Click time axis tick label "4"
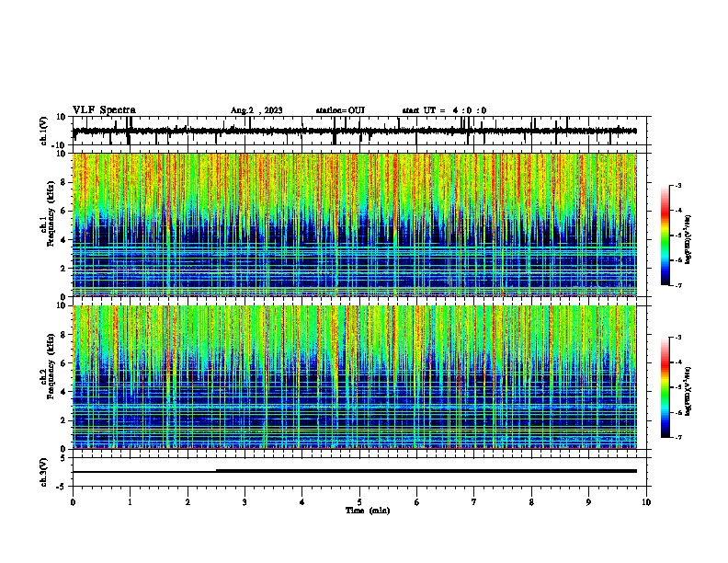The width and height of the screenshot is (728, 563). point(302,502)
